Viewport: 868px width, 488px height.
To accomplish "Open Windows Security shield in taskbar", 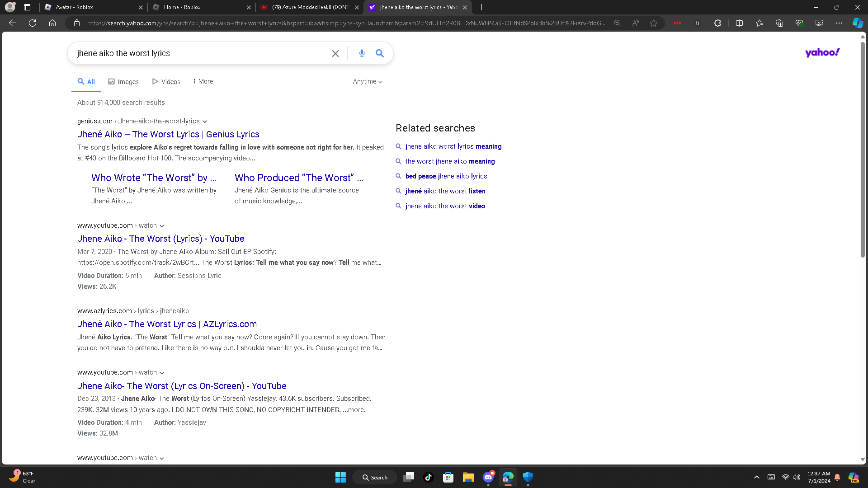I will coord(528,477).
